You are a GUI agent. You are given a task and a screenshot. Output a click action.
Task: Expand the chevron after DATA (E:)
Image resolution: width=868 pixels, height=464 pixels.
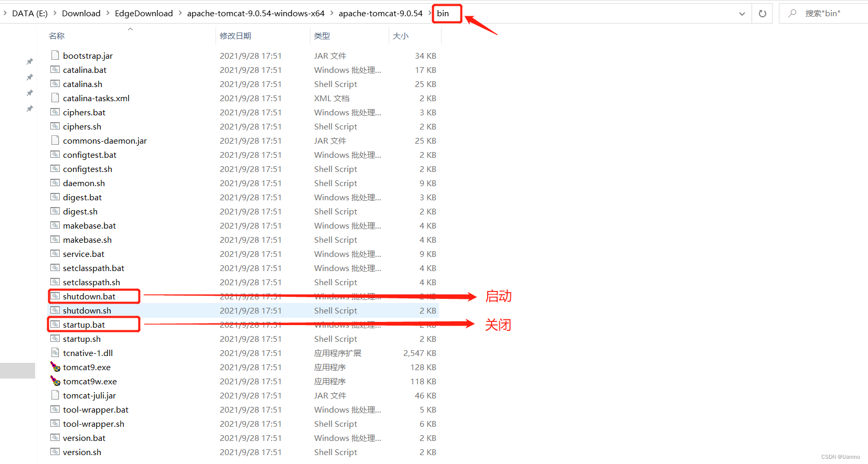[55, 13]
